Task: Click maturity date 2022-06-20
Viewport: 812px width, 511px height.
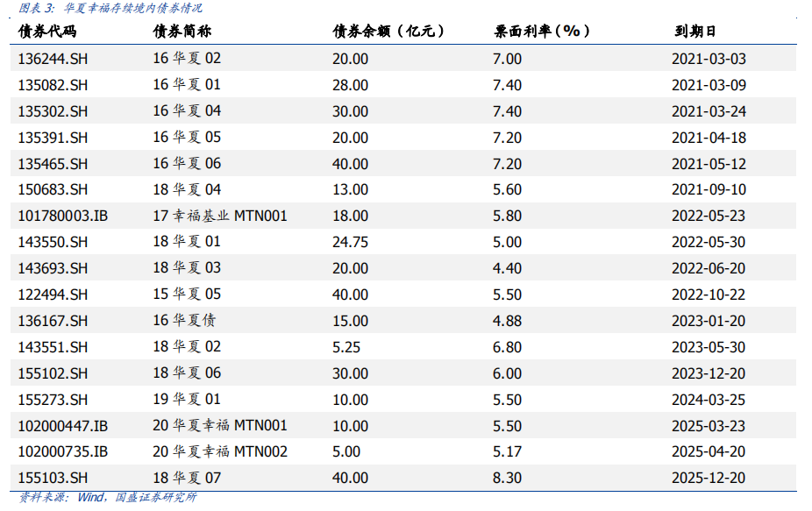Action: click(709, 269)
